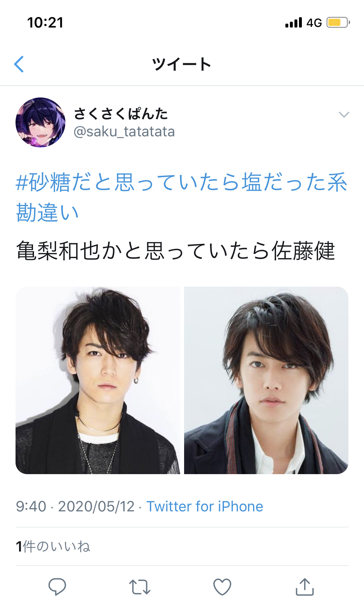
Task: Open the hashtag #砂糖だと思っていたら塩だった系
Action: point(182,182)
